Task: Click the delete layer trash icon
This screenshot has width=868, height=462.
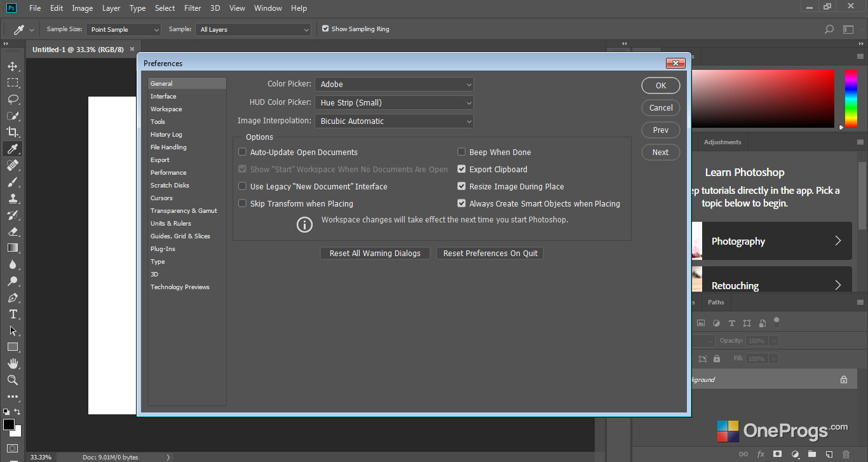Action: coord(846,454)
